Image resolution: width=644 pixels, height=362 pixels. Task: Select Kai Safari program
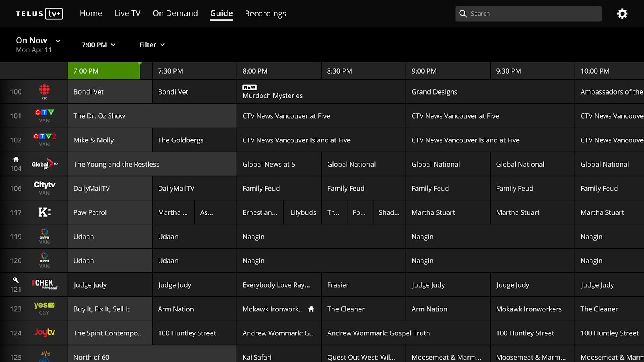279,354
